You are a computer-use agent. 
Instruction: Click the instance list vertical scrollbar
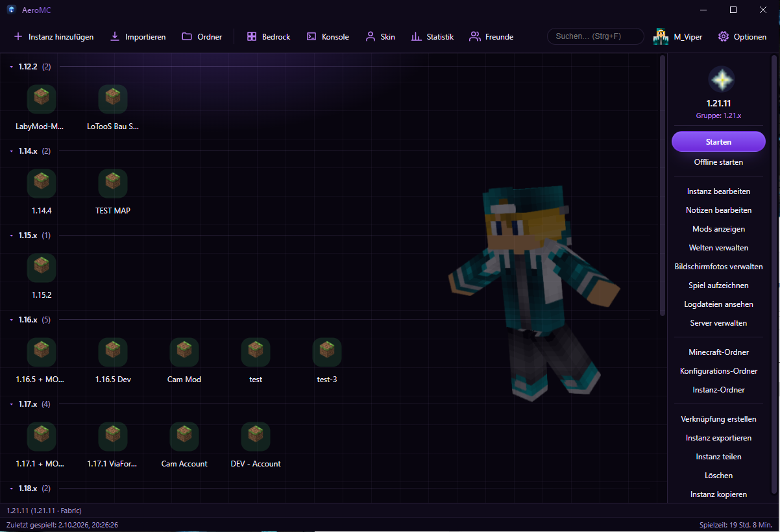coord(663,185)
